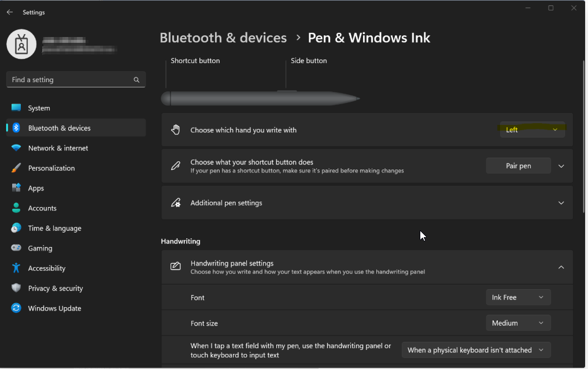Click the Bluetooth icon in sidebar
This screenshot has height=369, width=588.
16,128
